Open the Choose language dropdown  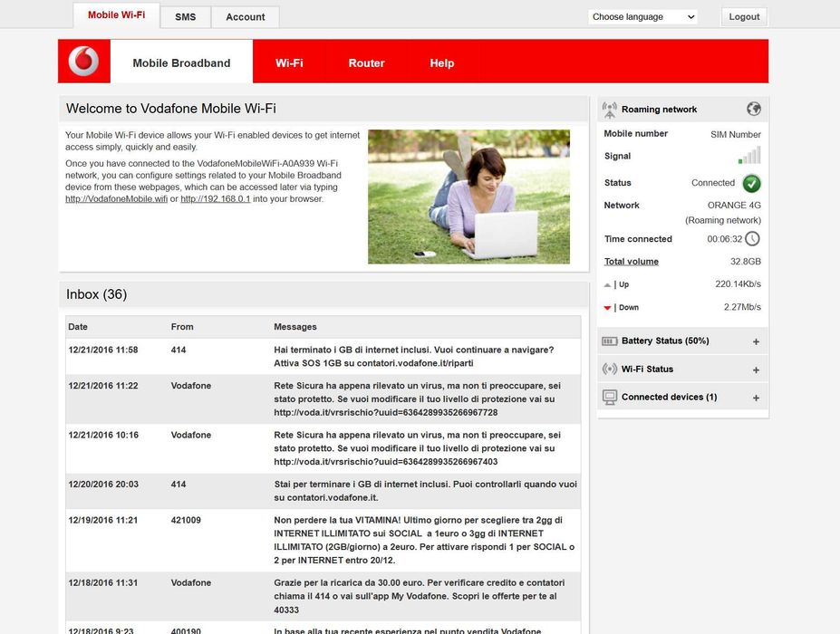click(x=642, y=16)
